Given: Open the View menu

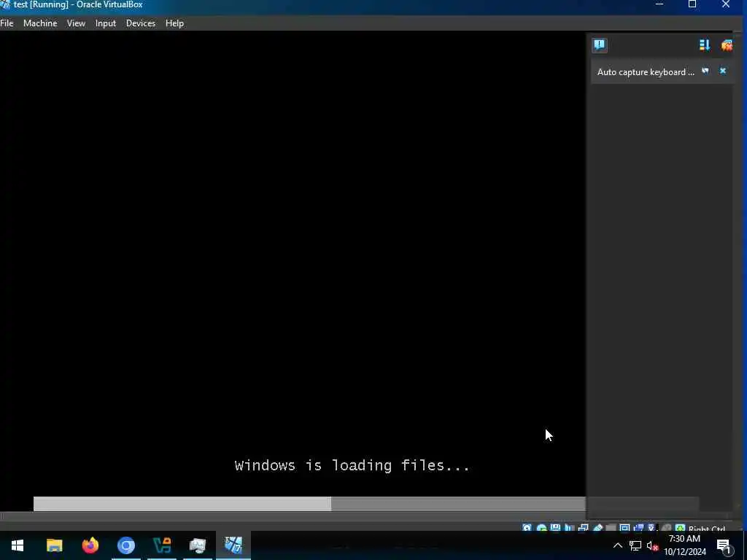Looking at the screenshot, I should [x=76, y=23].
